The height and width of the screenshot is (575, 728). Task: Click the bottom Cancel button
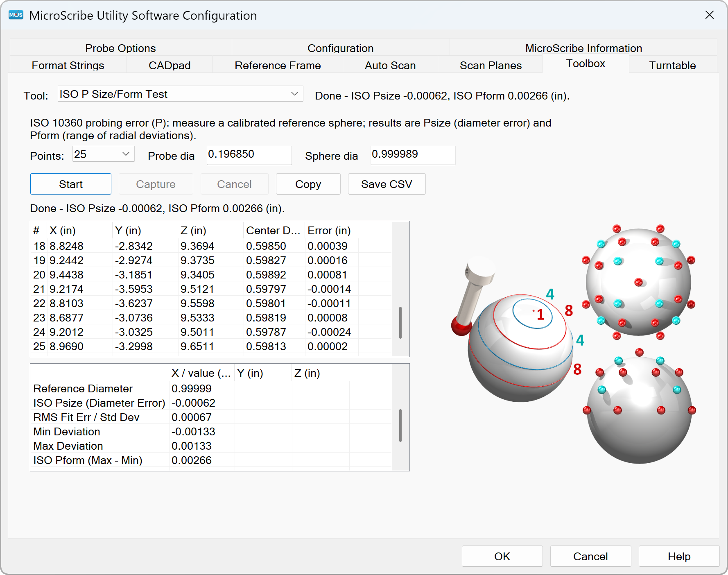[591, 556]
